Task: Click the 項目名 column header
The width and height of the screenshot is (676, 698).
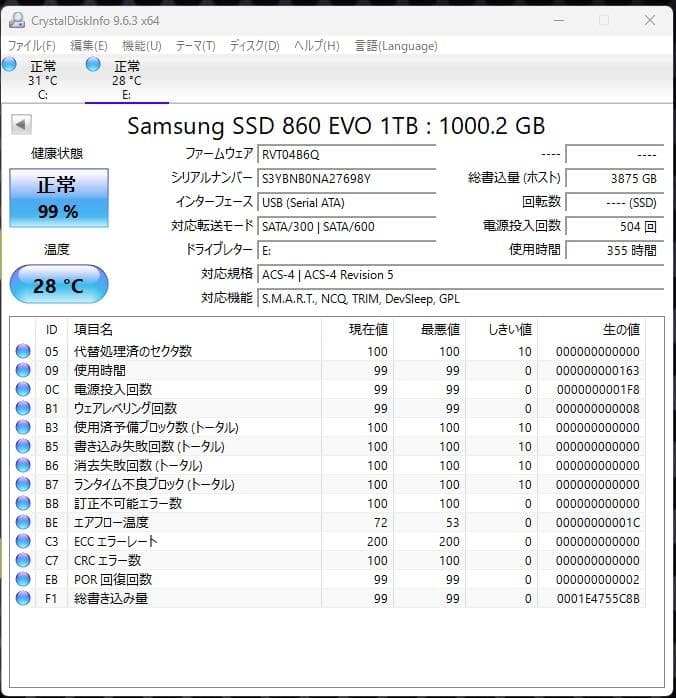Action: (194, 329)
